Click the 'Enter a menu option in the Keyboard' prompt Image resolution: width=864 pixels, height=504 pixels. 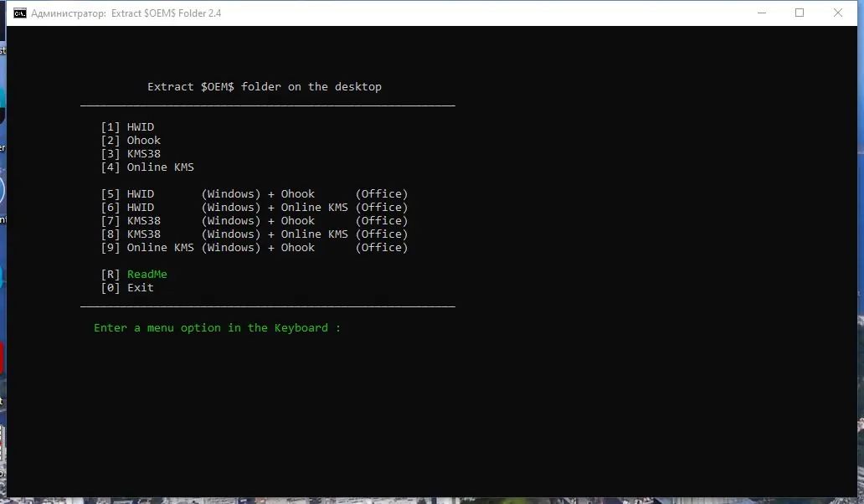[x=217, y=327]
